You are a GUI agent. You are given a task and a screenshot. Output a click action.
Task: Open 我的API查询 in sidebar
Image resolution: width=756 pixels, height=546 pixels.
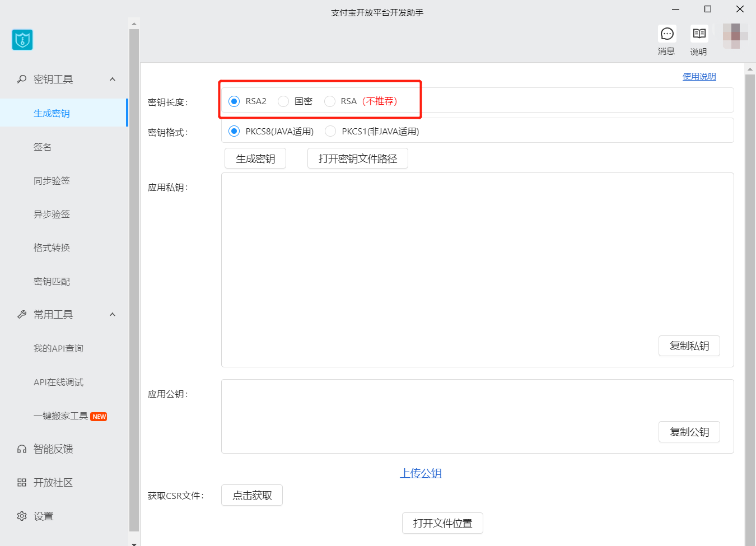tap(64, 348)
